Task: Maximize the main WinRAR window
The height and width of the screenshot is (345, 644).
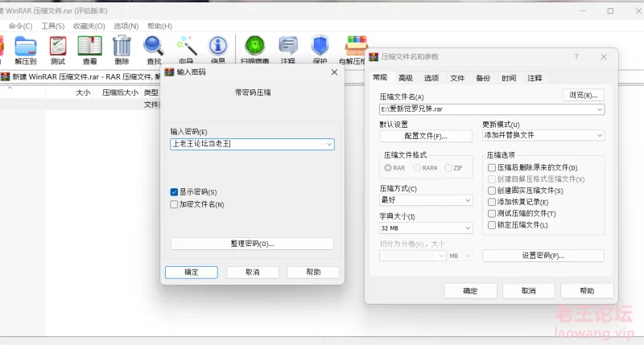Action: tap(610, 11)
